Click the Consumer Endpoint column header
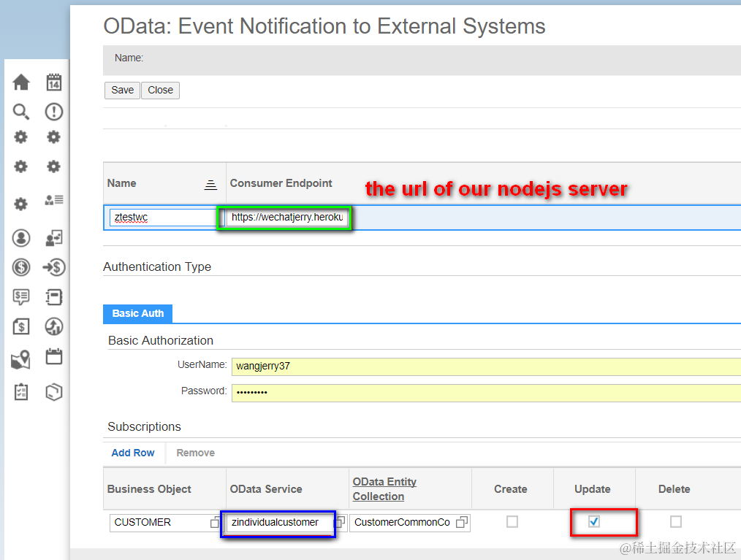The image size is (741, 560). [281, 183]
